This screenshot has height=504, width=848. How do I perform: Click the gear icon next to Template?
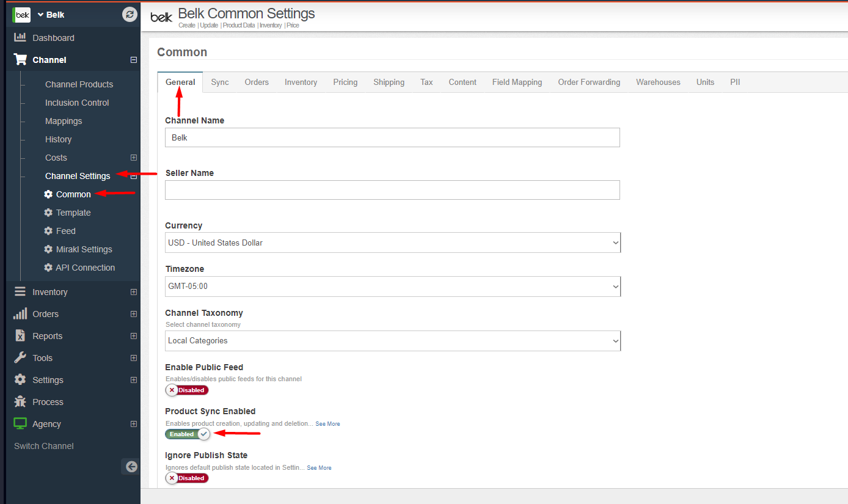(x=48, y=213)
